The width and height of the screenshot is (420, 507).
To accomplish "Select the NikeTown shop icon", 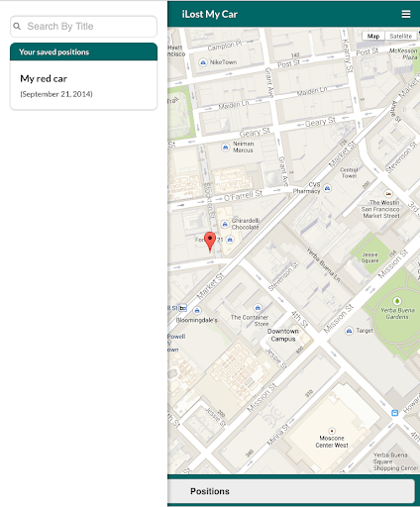I will pos(203,62).
